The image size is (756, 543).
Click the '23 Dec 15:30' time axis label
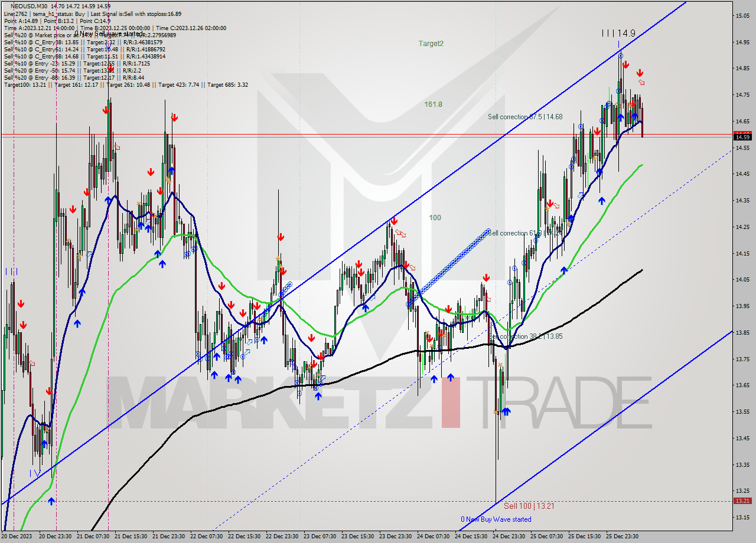pyautogui.click(x=358, y=537)
